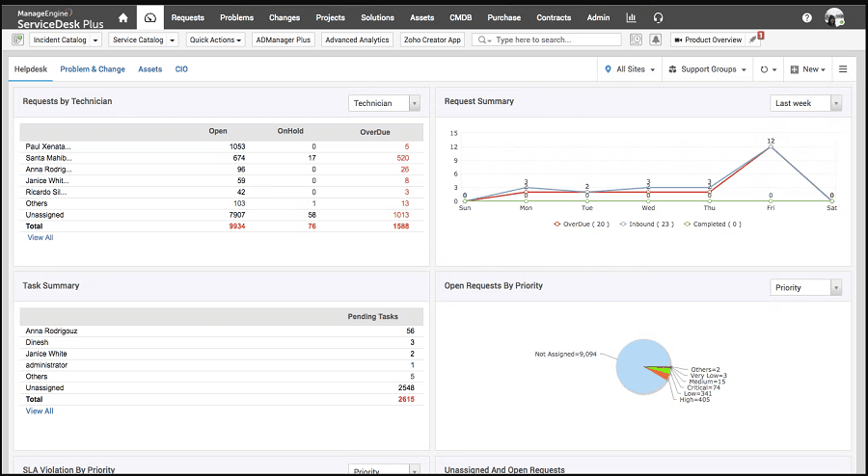Open the Help question mark icon

807,17
